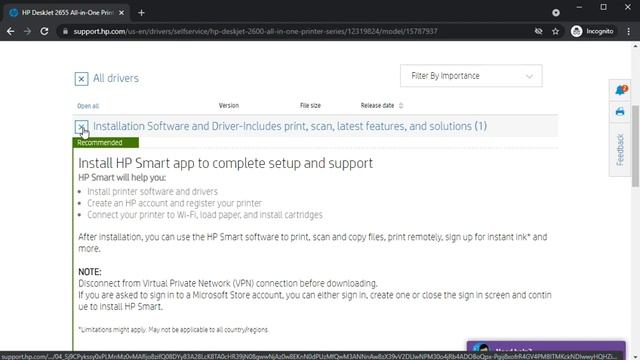Open the Feedback side tab
640x360 pixels.
pyautogui.click(x=620, y=149)
